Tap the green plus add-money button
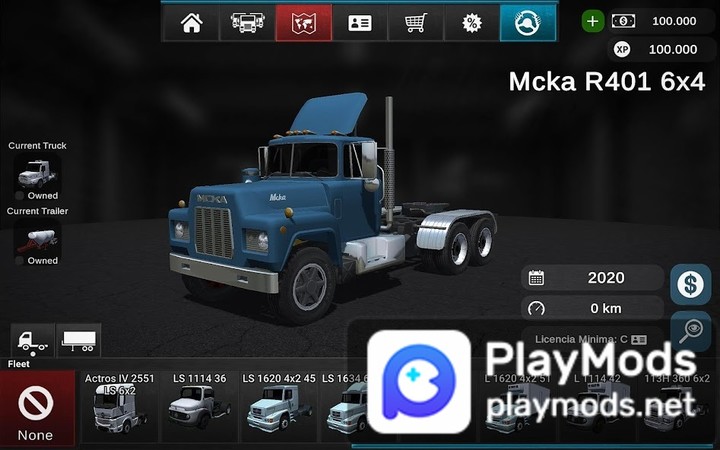This screenshot has height=450, width=720. [593, 21]
